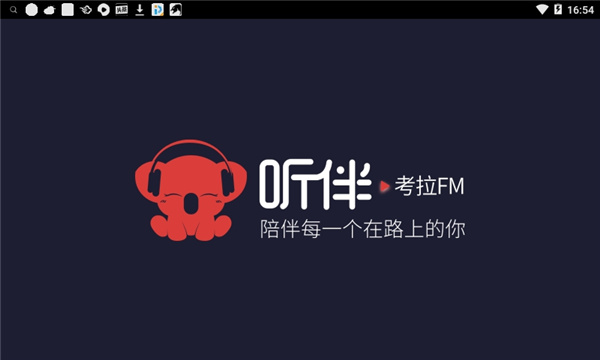
Task: Open the framed Chinese-label notification icon
Action: [122, 9]
